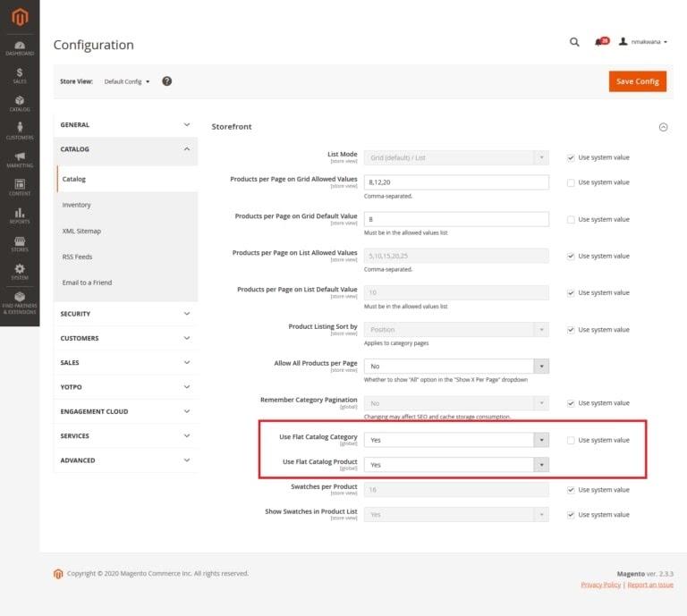The height and width of the screenshot is (616, 687).
Task: Collapse the Catalog config section
Action: [125, 149]
